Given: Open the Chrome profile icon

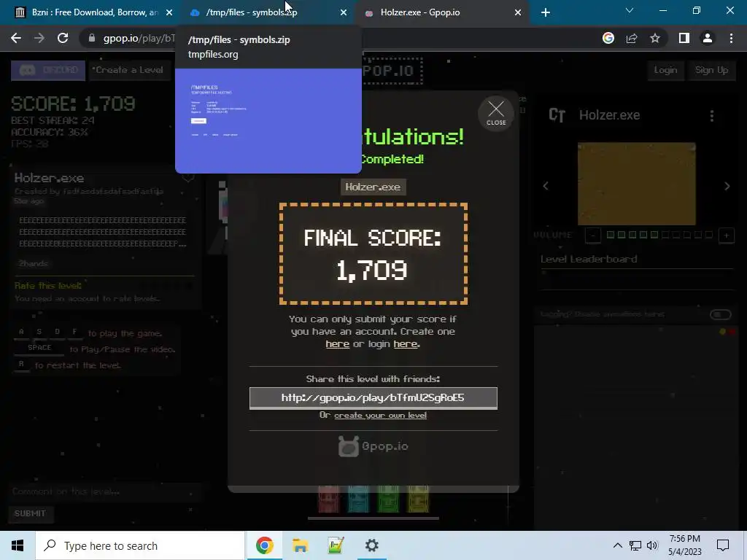Looking at the screenshot, I should (708, 38).
